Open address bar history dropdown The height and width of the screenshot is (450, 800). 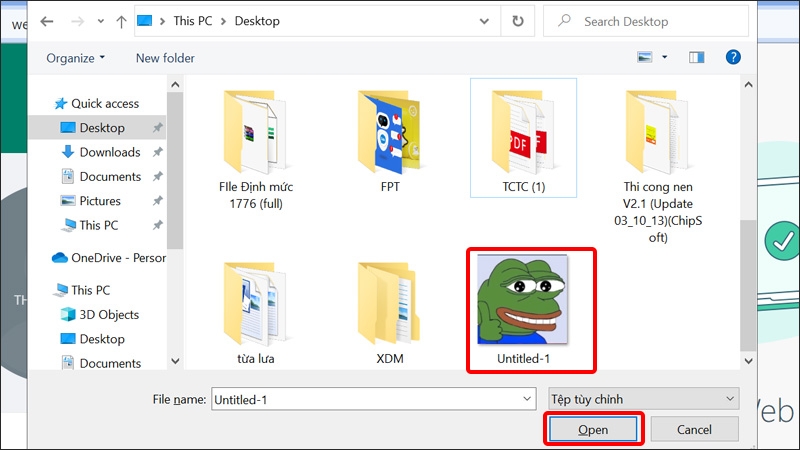click(484, 21)
